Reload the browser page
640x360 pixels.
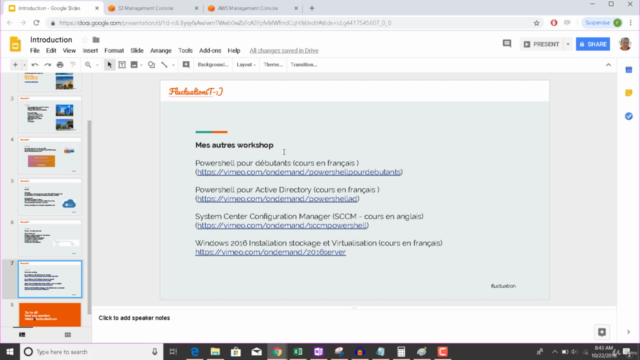point(36,23)
